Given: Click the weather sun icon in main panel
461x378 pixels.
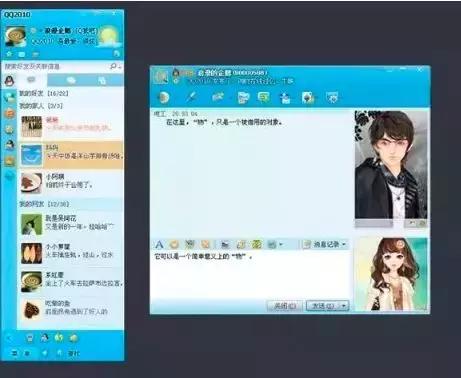Looking at the screenshot, I should pyautogui.click(x=109, y=36).
